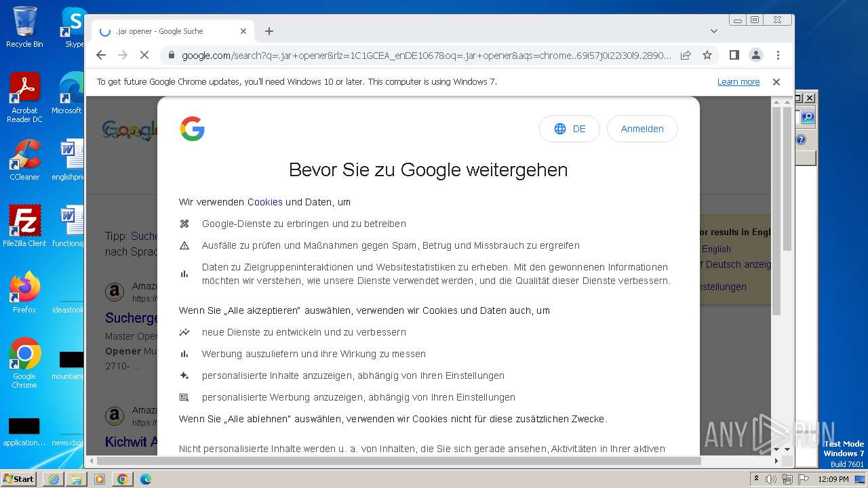Dismiss the Chrome update notification bar
868x488 pixels.
tap(776, 82)
